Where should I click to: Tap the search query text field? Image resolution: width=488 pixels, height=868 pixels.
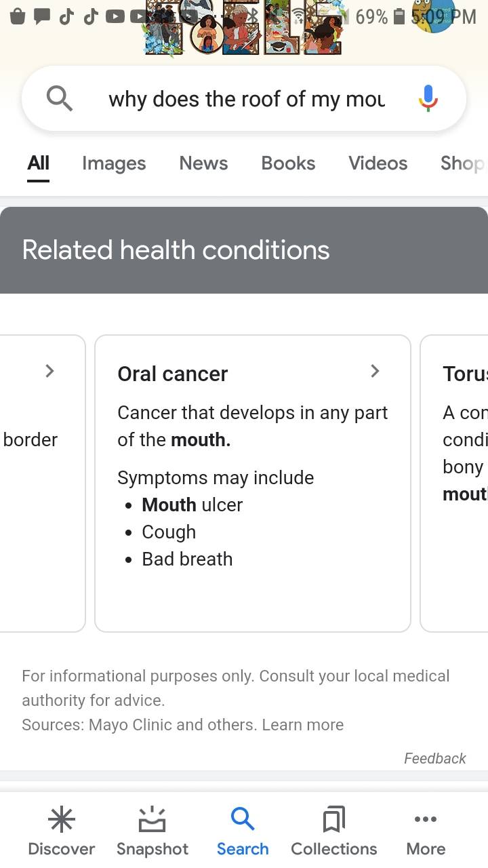[244, 98]
